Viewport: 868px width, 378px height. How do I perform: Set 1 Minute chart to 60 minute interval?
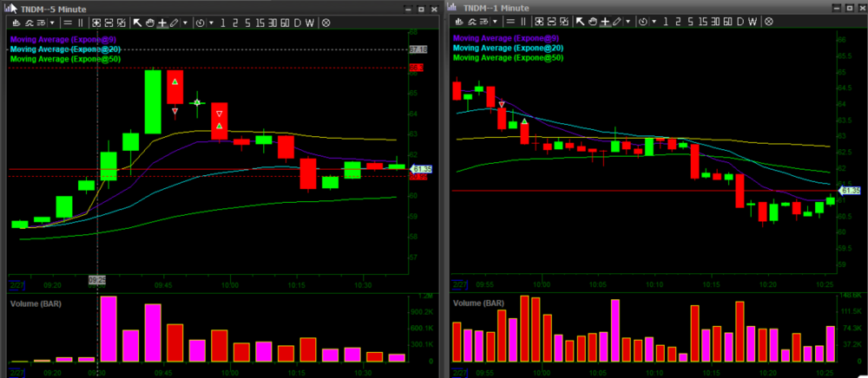(728, 22)
